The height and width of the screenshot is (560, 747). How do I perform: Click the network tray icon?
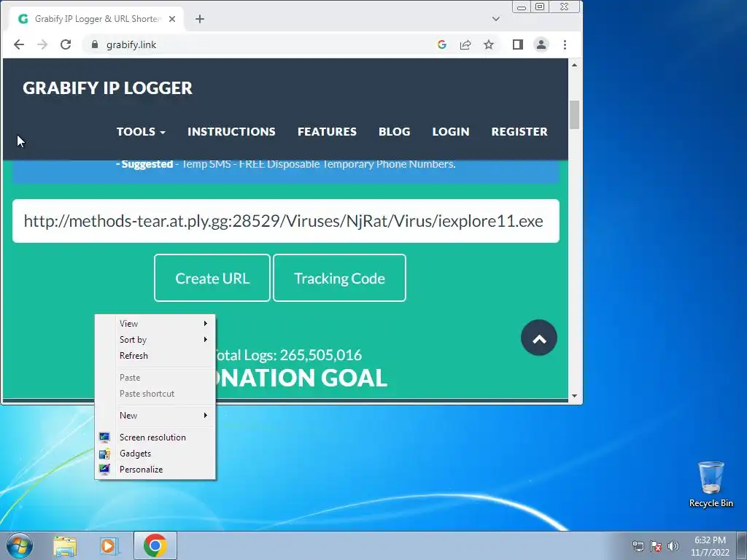(x=638, y=546)
